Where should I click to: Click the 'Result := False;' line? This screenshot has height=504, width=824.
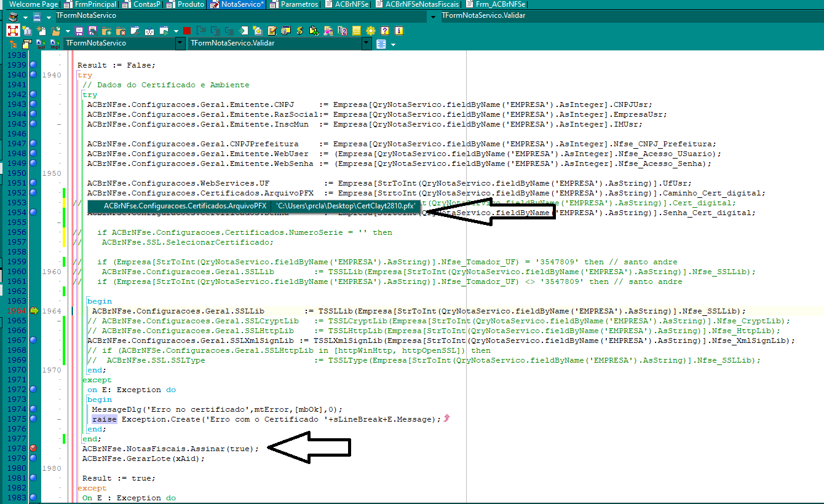point(117,65)
